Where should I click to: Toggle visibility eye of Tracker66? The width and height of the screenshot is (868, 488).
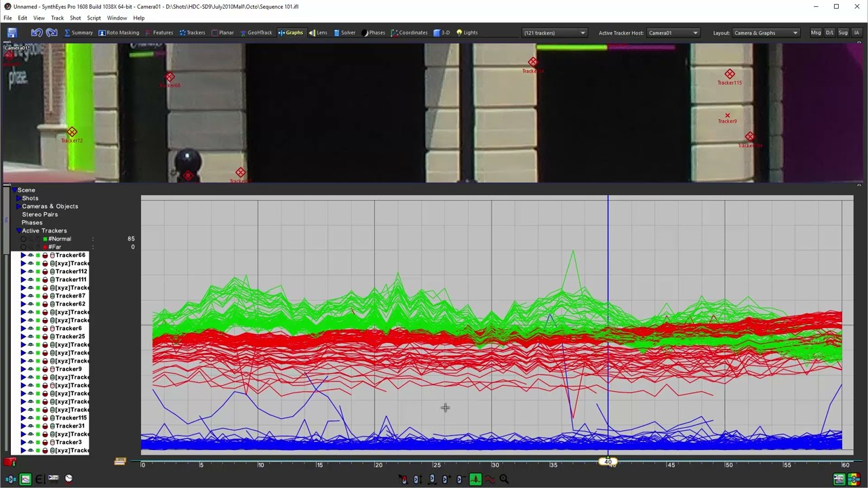(x=31, y=255)
